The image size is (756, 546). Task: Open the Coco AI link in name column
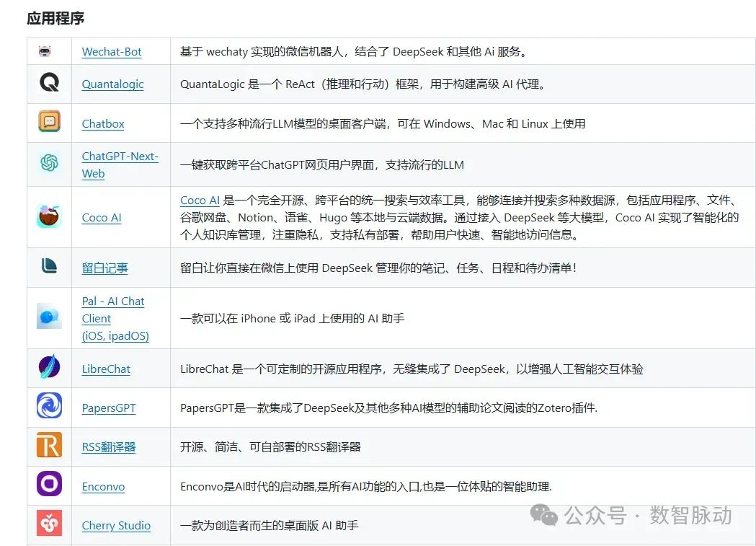pos(101,218)
